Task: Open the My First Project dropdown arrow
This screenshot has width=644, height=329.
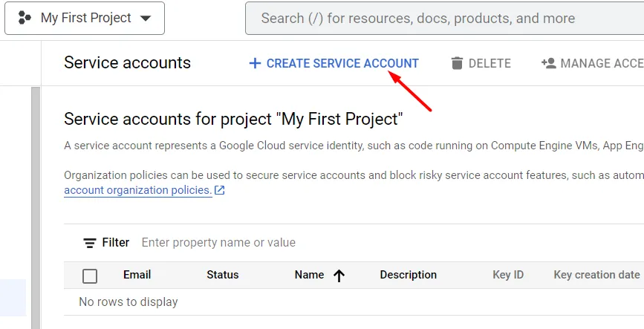Action: tap(146, 18)
